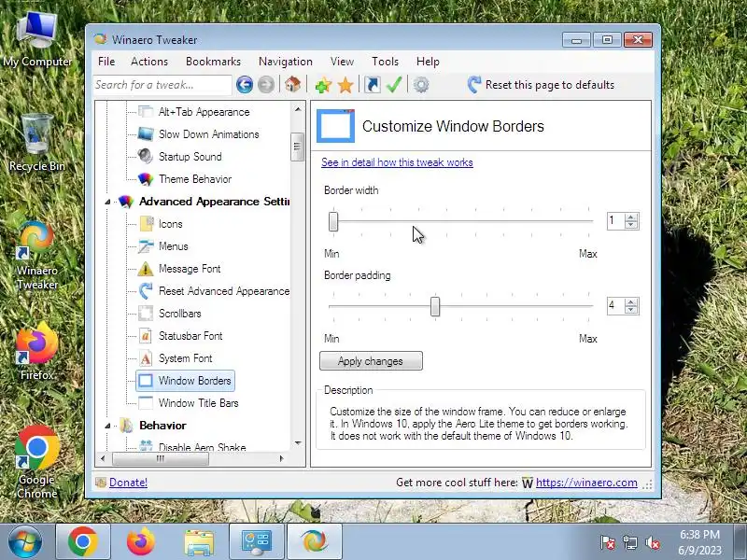747x560 pixels.
Task: Open the Help menu
Action: coord(428,62)
